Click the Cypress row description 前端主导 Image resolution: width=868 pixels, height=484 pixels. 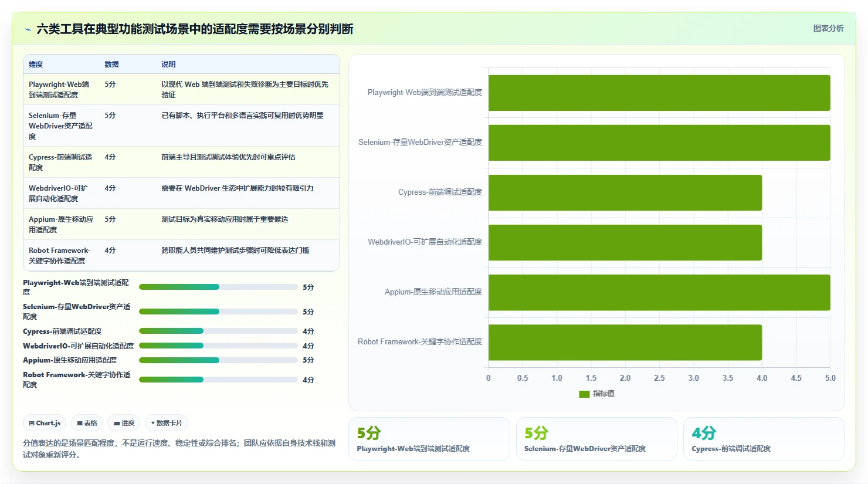228,157
